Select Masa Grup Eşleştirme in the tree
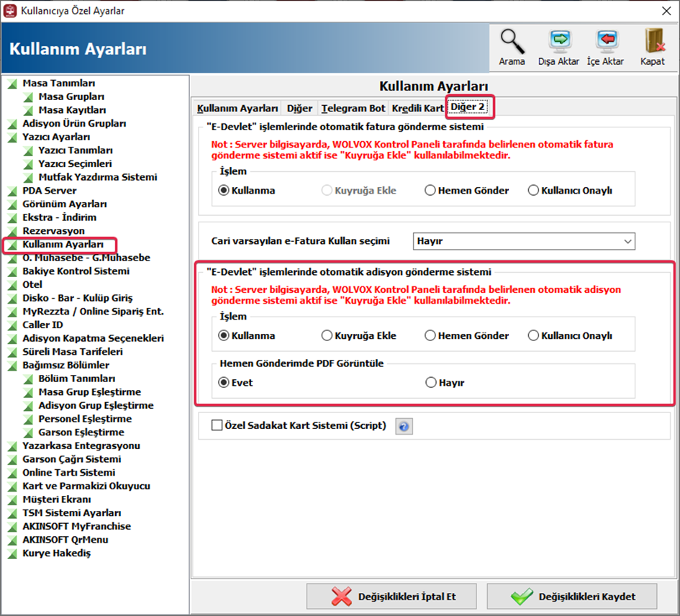Image resolution: width=680 pixels, height=616 pixels. [90, 393]
